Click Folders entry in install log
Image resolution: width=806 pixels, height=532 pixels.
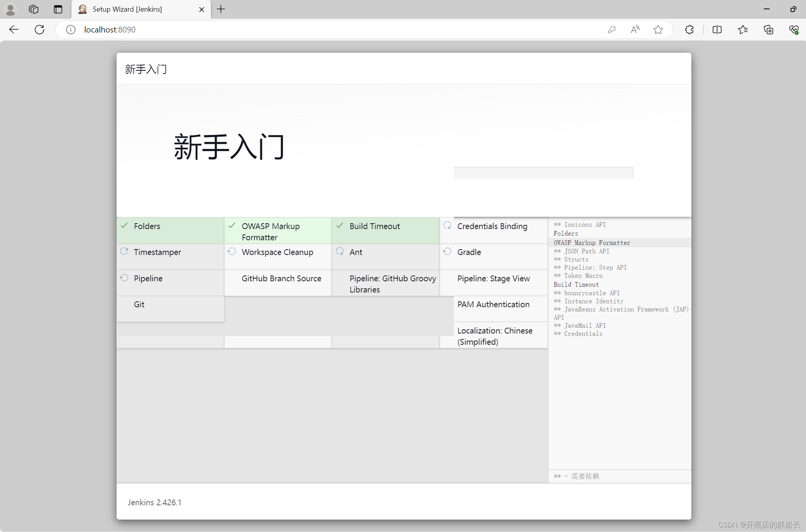point(566,233)
